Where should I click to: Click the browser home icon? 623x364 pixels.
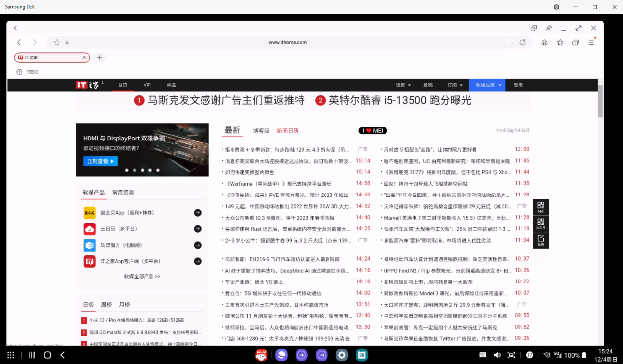pyautogui.click(x=544, y=43)
